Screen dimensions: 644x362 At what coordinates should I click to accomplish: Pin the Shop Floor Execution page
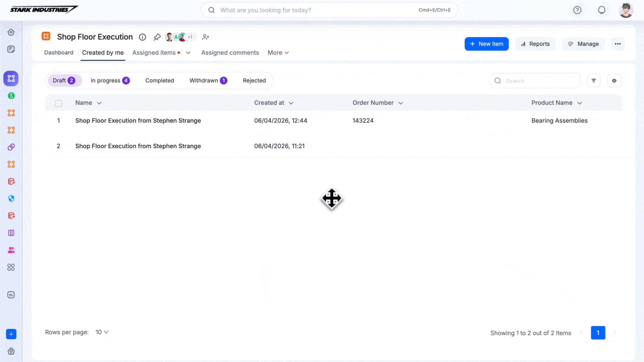pyautogui.click(x=157, y=37)
